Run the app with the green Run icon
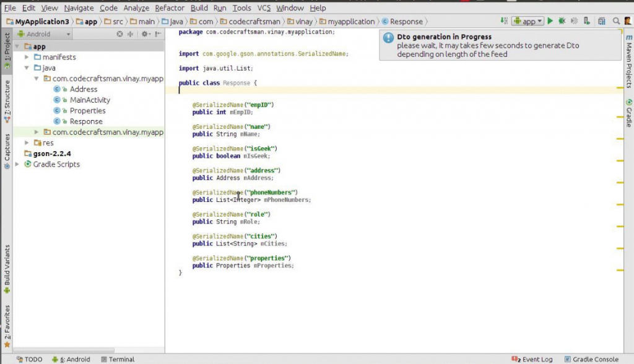Screen dimensions: 634x364 pyautogui.click(x=550, y=20)
